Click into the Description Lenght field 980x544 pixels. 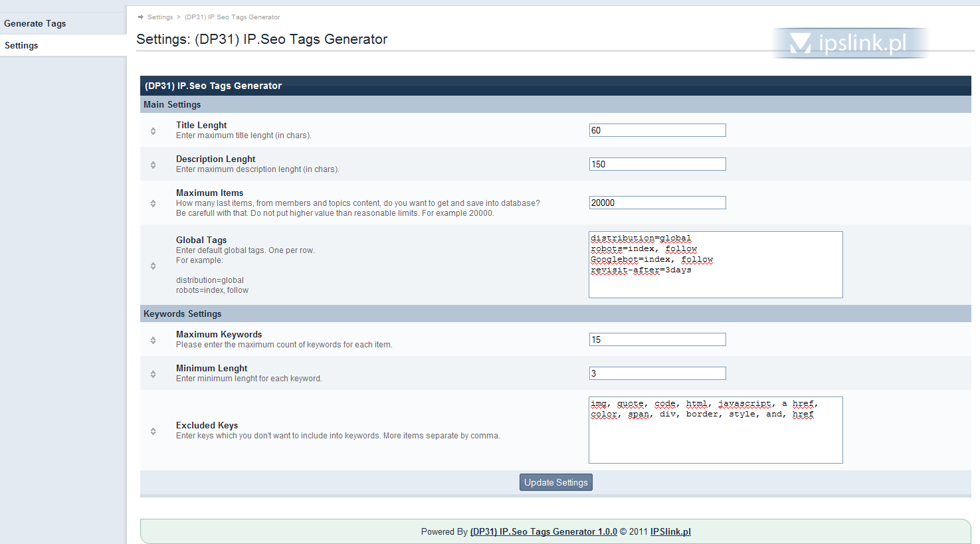click(x=657, y=164)
